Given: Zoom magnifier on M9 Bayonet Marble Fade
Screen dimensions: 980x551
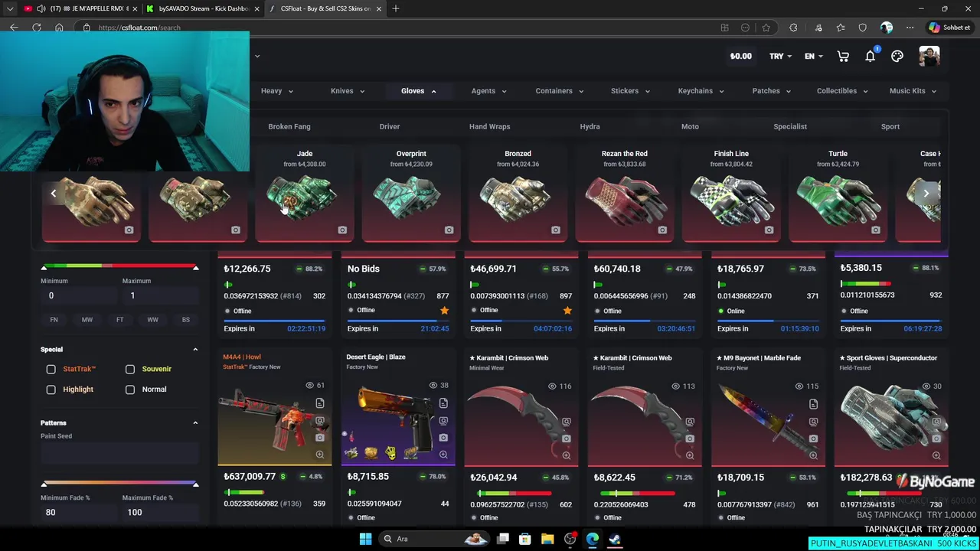Looking at the screenshot, I should tap(813, 455).
